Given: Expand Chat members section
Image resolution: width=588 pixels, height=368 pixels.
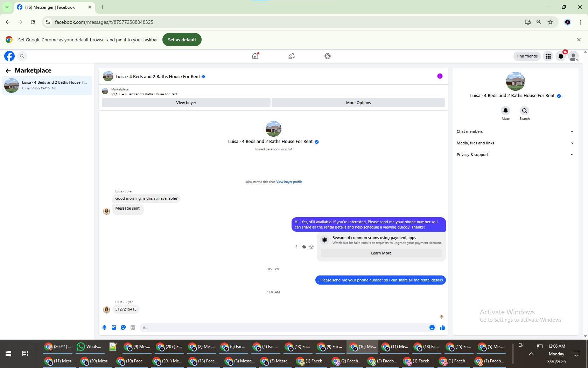Looking at the screenshot, I should (515, 131).
